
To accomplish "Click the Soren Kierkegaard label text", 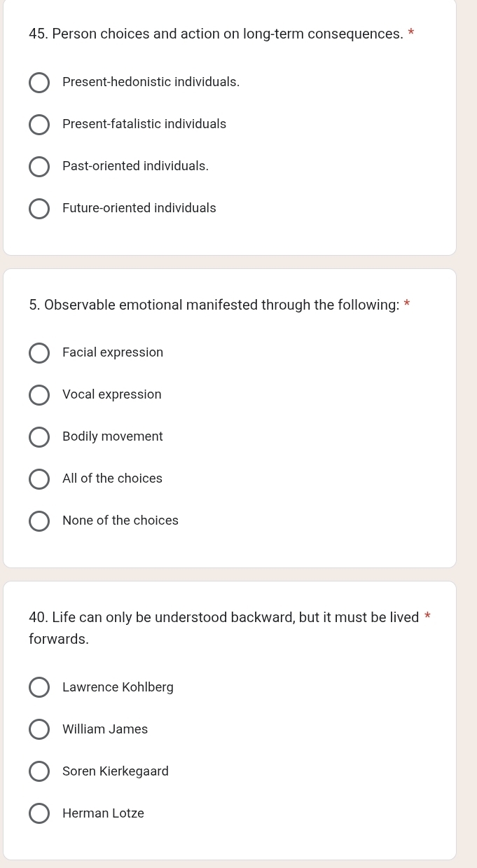I will coord(116,771).
